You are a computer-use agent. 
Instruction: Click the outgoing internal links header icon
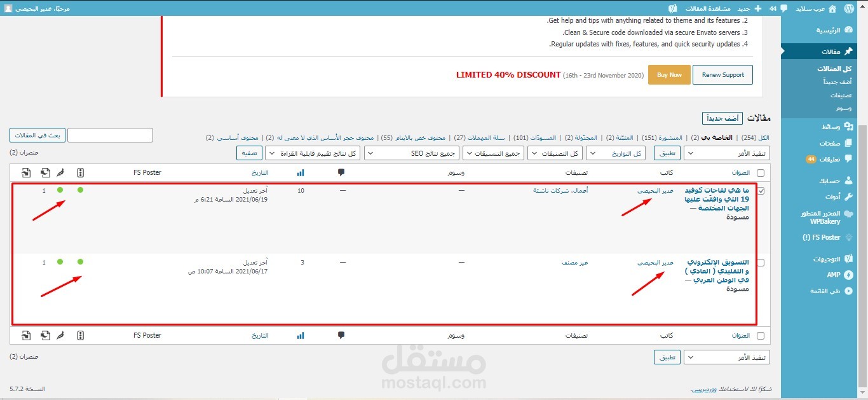point(44,172)
